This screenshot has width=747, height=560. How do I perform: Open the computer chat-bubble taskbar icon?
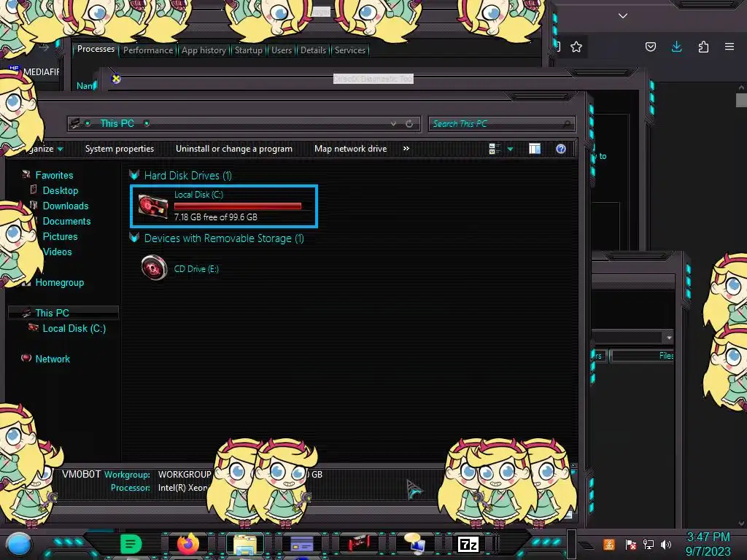point(414,544)
